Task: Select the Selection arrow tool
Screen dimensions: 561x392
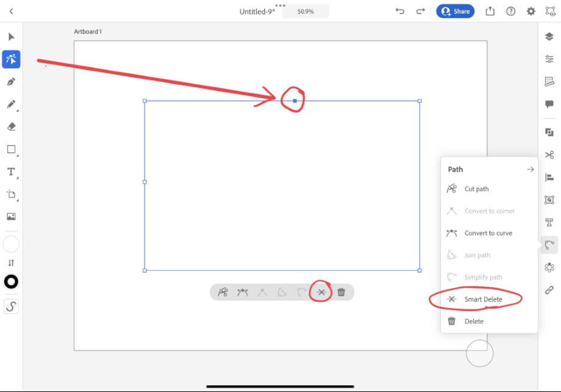Action: [x=11, y=37]
